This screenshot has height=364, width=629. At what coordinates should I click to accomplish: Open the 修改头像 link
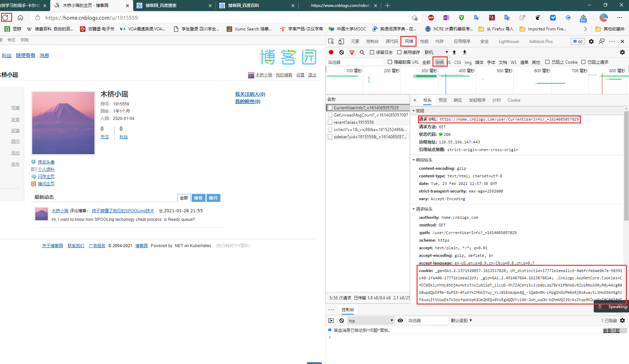tap(46, 162)
